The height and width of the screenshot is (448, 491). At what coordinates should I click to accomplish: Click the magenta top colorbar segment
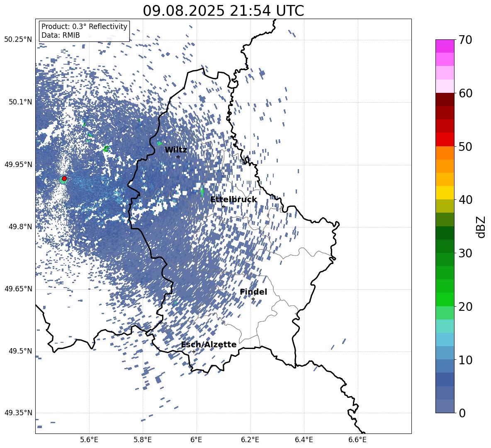point(445,46)
